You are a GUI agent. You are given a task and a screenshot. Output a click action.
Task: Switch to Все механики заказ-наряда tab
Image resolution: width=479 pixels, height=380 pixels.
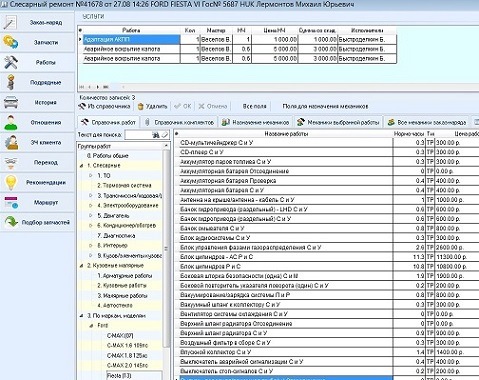[427, 122]
